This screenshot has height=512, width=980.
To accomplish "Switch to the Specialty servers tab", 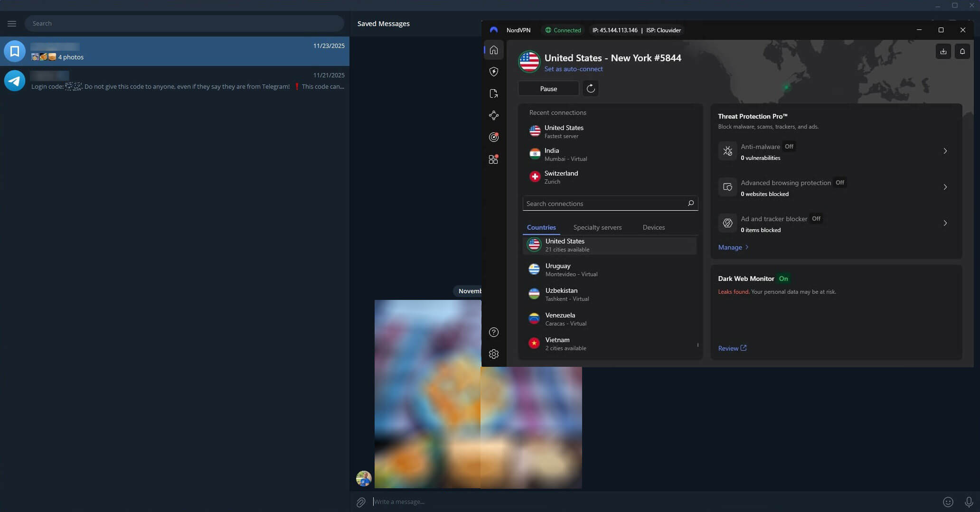I will pyautogui.click(x=597, y=227).
